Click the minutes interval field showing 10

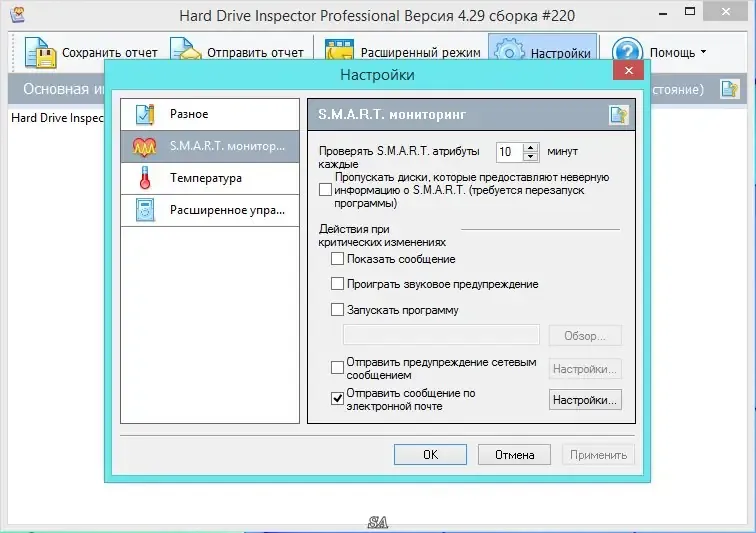510,152
